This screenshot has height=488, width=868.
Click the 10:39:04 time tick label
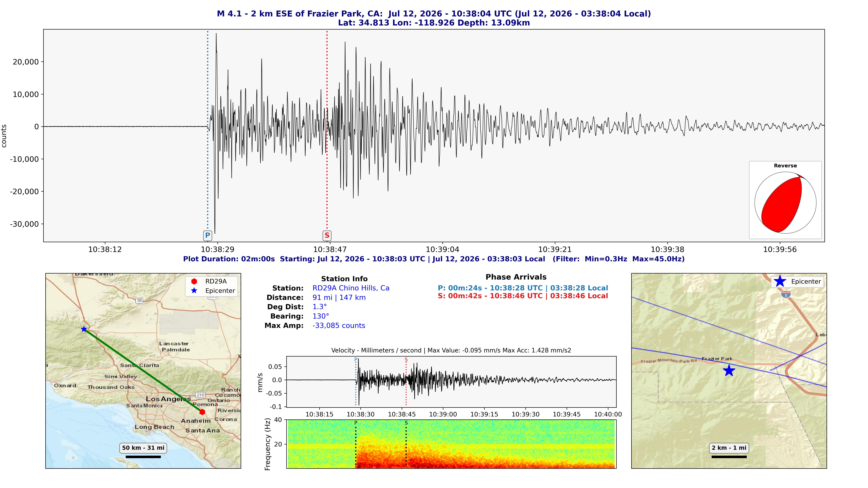[442, 250]
